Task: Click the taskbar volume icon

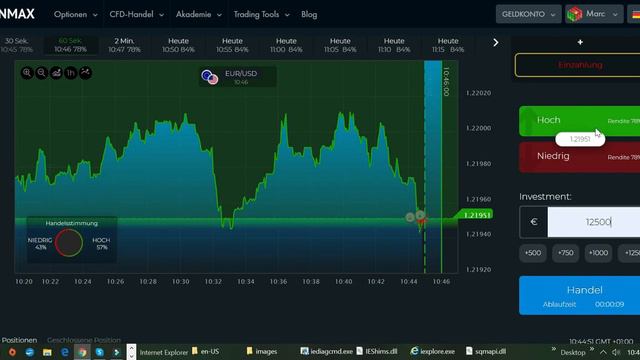Action: (616, 352)
